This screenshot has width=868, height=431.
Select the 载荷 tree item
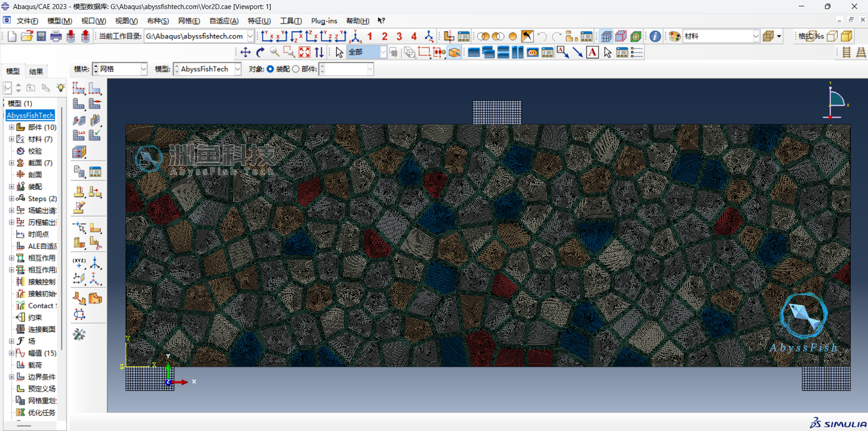tap(35, 365)
